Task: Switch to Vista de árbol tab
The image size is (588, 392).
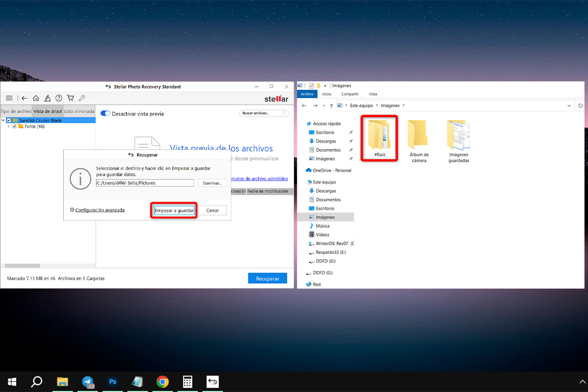Action: point(48,111)
